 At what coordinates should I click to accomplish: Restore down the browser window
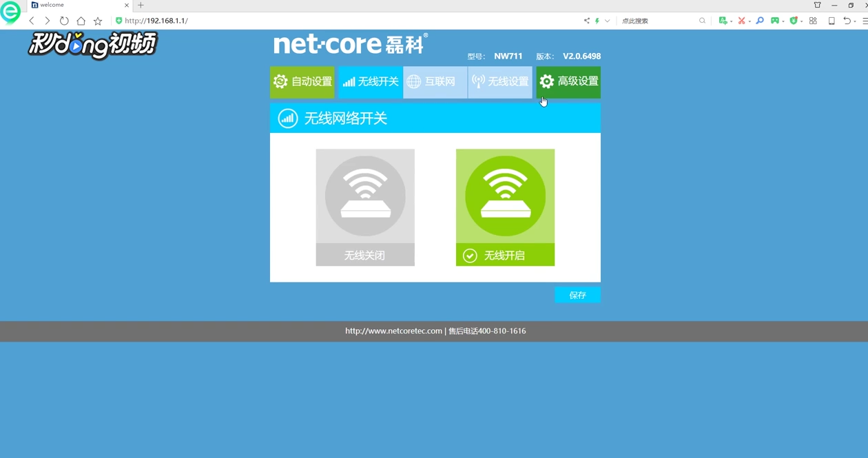851,5
